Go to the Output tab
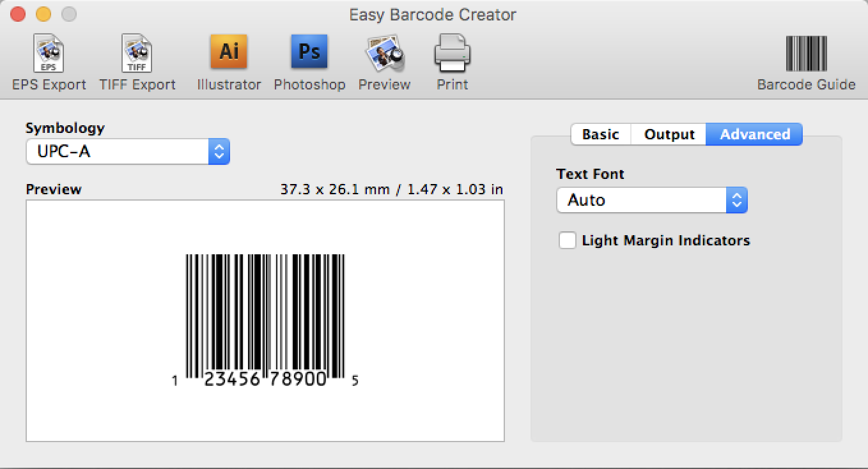Screen dimensions: 868x469 [x=669, y=135]
